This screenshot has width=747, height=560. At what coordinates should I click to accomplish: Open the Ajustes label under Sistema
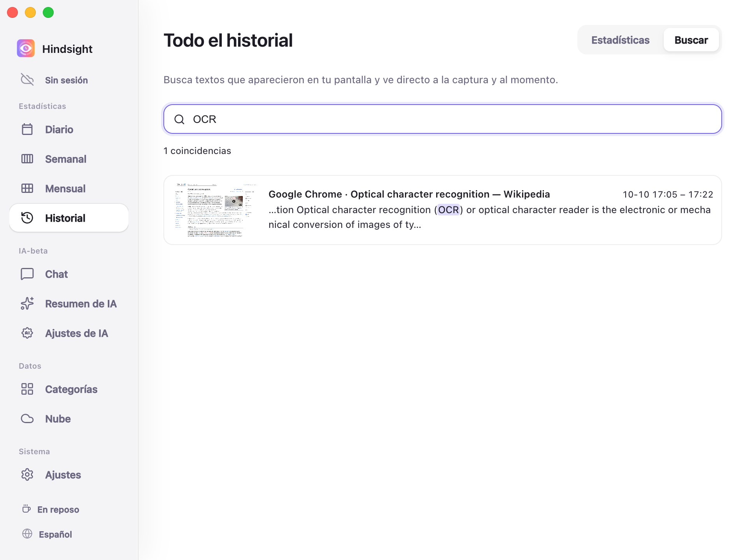(63, 475)
